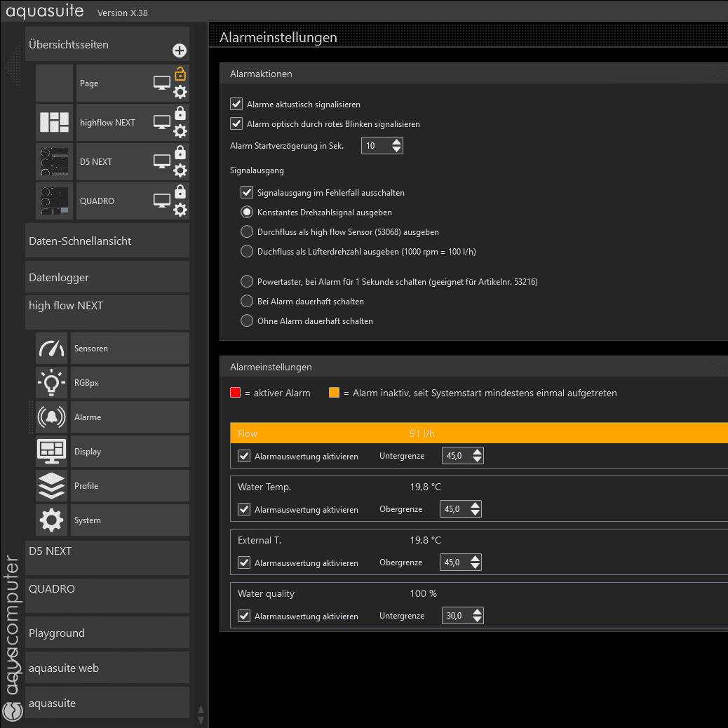Open the highflow NEXT page thumbnail
The height and width of the screenshot is (728, 728).
(x=54, y=123)
